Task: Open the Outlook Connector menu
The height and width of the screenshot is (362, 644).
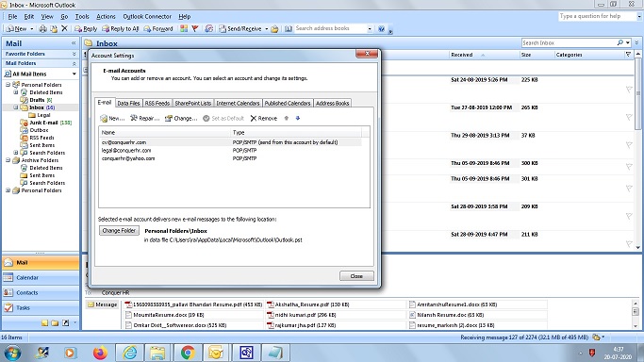Action: coord(147,16)
